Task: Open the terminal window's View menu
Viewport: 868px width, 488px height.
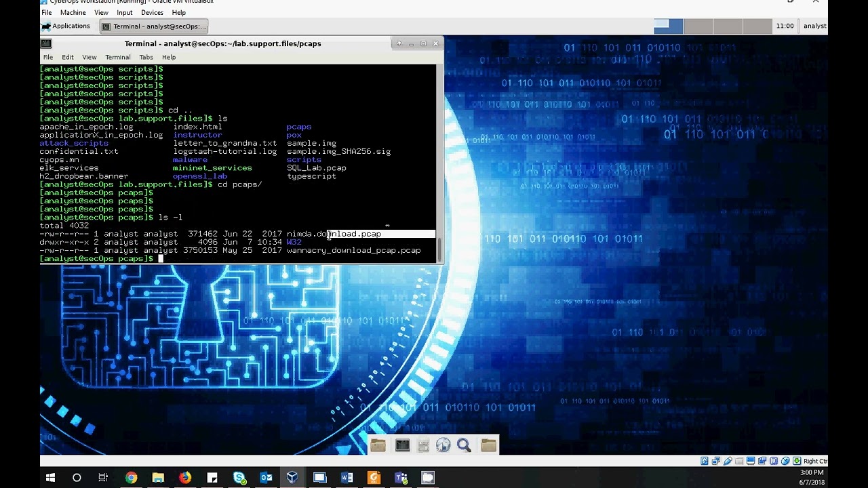Action: 90,57
